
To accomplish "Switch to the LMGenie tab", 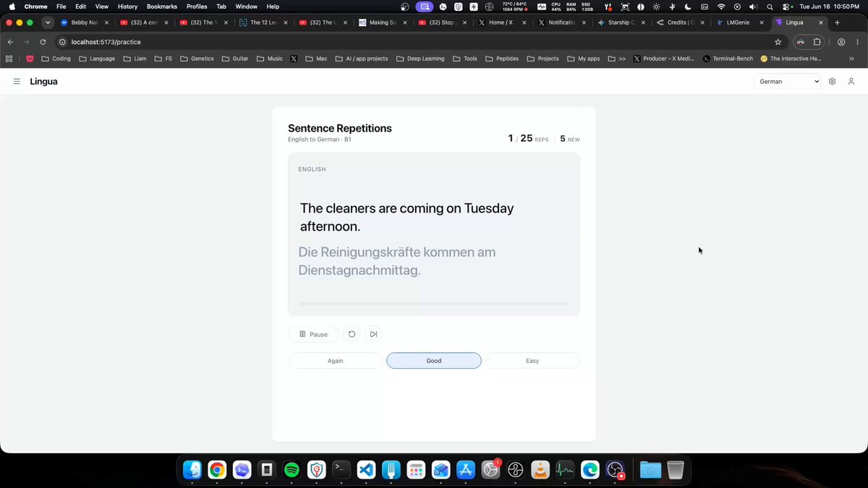I will pos(739,22).
